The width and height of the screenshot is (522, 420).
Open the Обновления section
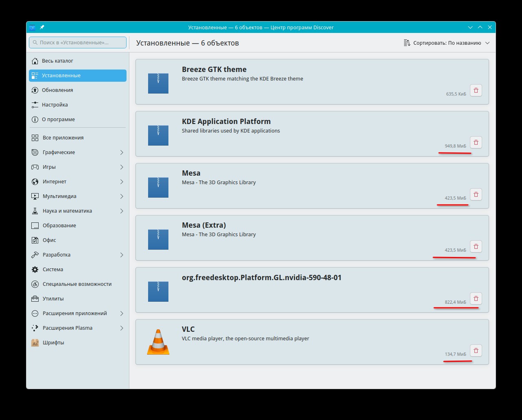pyautogui.click(x=57, y=90)
